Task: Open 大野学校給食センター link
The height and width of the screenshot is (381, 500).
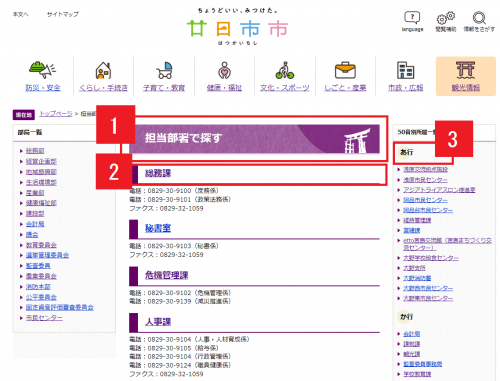Action: [431, 258]
